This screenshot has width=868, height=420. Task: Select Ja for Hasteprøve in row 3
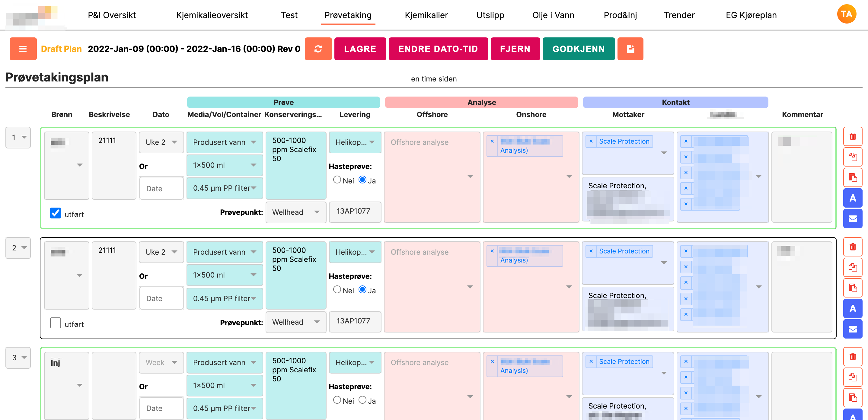click(x=362, y=400)
